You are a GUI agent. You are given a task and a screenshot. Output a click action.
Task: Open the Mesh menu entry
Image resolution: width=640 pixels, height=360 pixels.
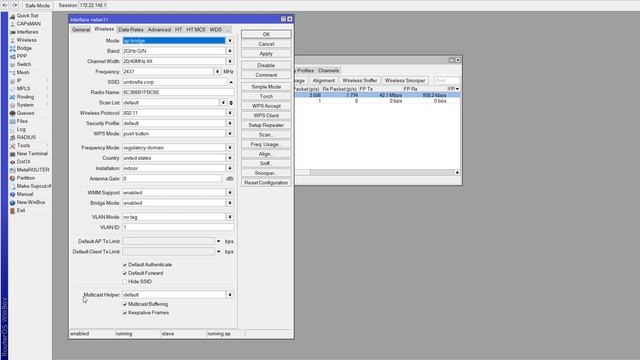23,72
